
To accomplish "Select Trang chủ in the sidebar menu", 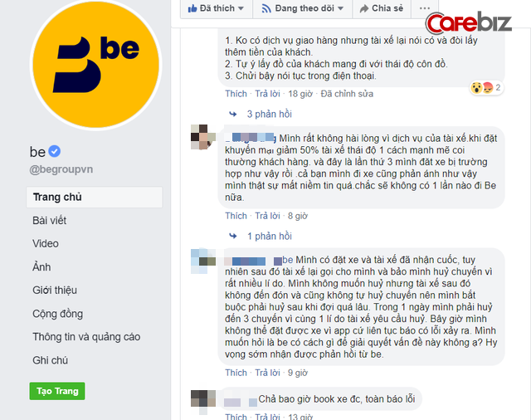I will coord(94,197).
